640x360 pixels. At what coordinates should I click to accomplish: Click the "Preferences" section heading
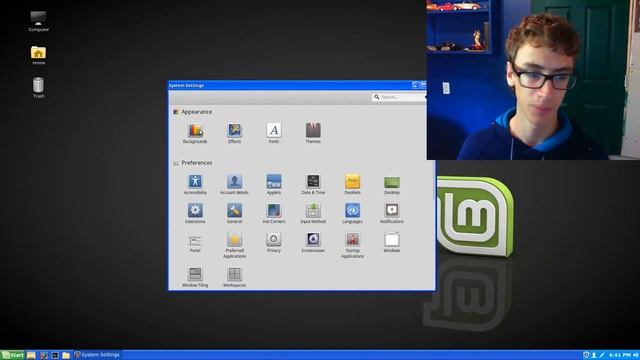[197, 163]
